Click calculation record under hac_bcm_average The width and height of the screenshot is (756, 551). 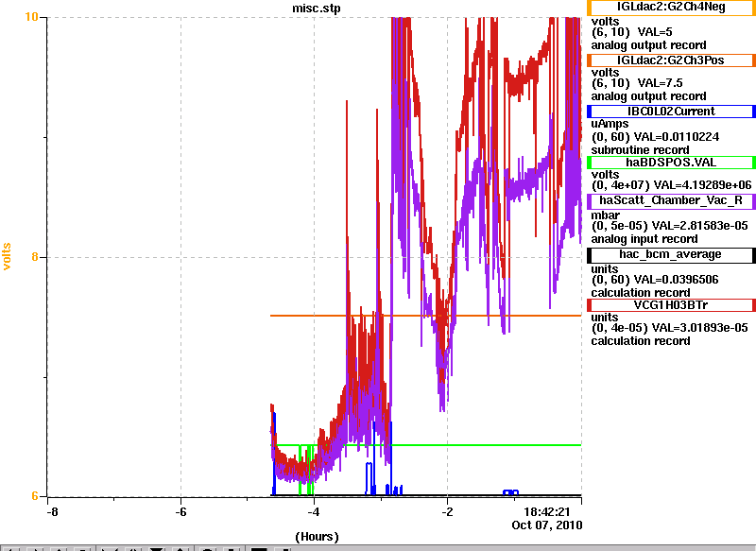[x=641, y=293]
